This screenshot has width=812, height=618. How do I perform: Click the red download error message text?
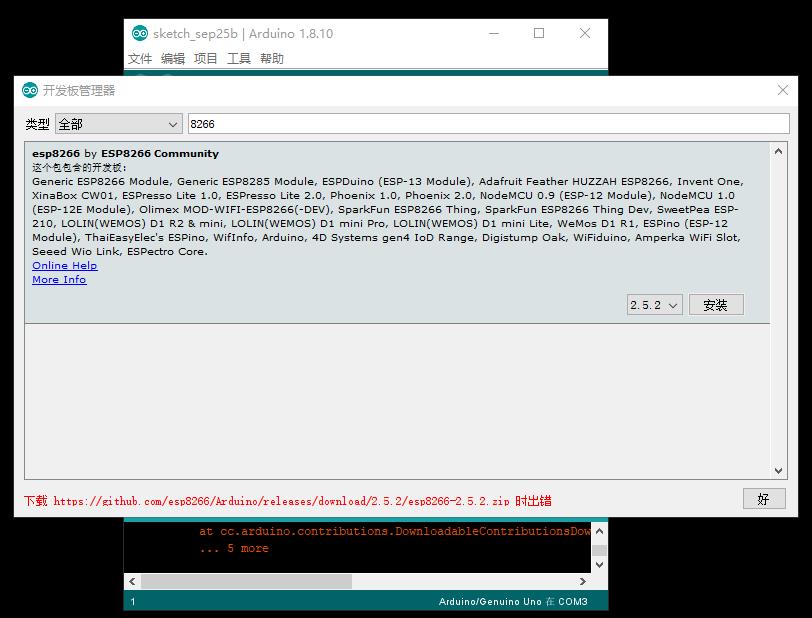click(x=287, y=501)
